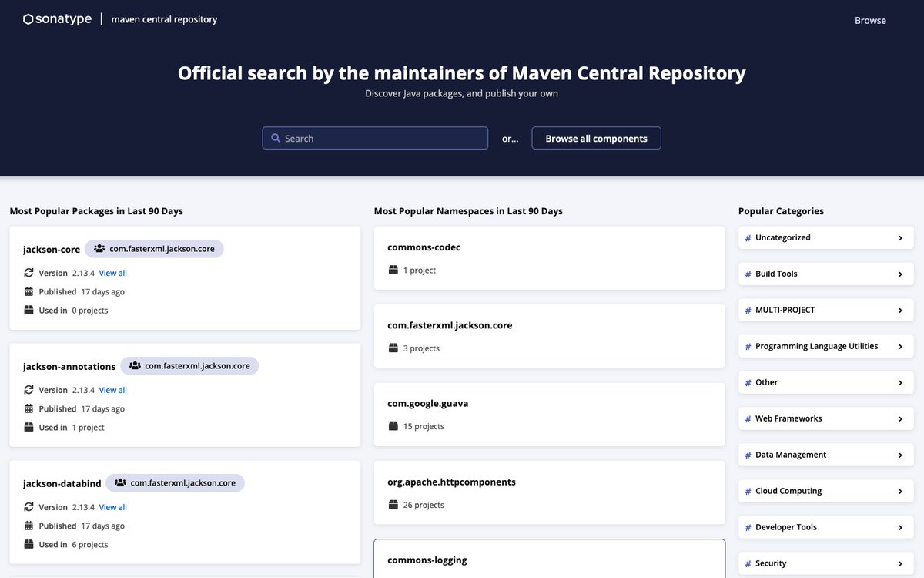The height and width of the screenshot is (578, 924).
Task: Focus the Search input field
Action: click(x=375, y=138)
